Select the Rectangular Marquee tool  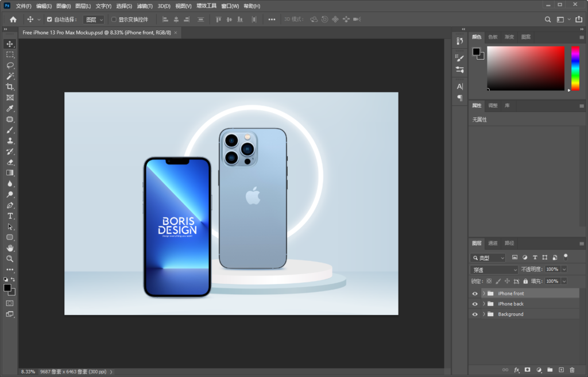pos(10,55)
